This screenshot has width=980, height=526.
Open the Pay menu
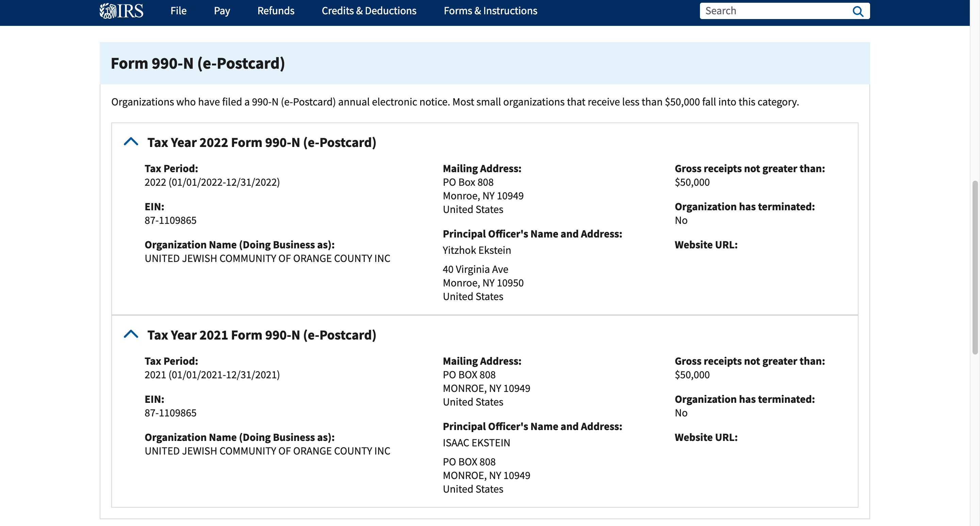[222, 11]
